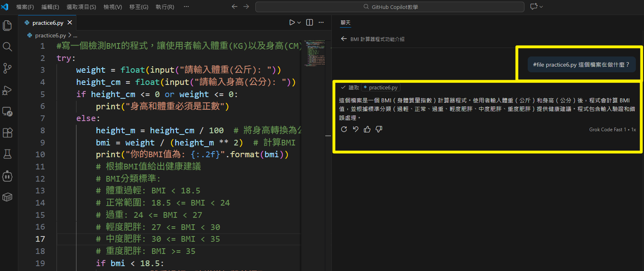644x271 pixels.
Task: Retry the chat response
Action: point(344,129)
